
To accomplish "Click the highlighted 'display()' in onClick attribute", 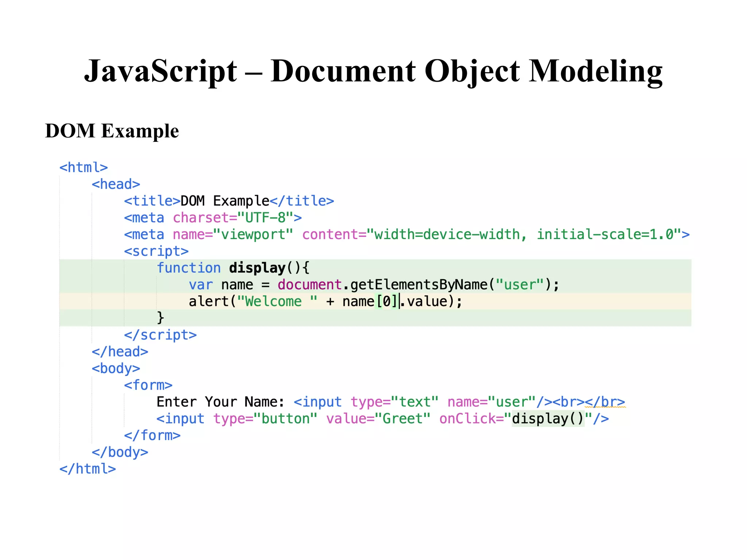I will click(x=548, y=419).
